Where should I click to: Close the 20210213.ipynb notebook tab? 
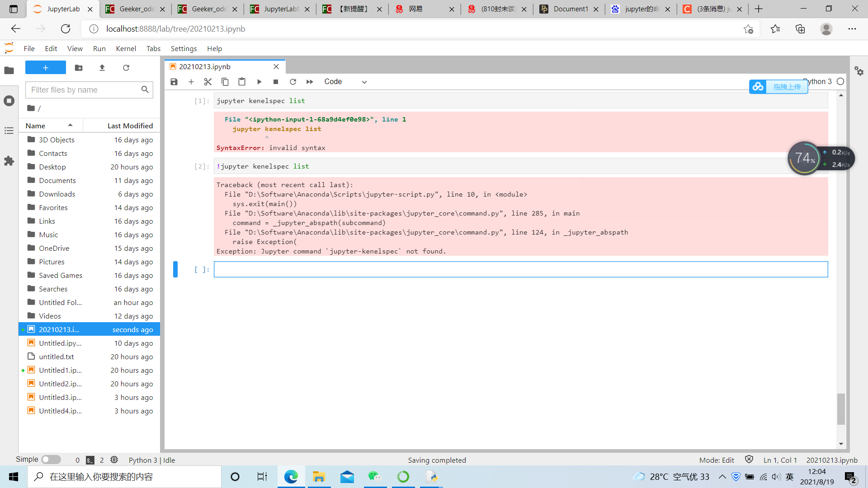pos(276,66)
